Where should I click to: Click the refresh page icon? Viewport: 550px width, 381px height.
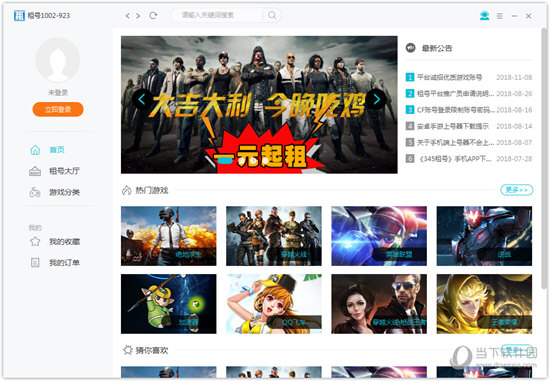153,15
